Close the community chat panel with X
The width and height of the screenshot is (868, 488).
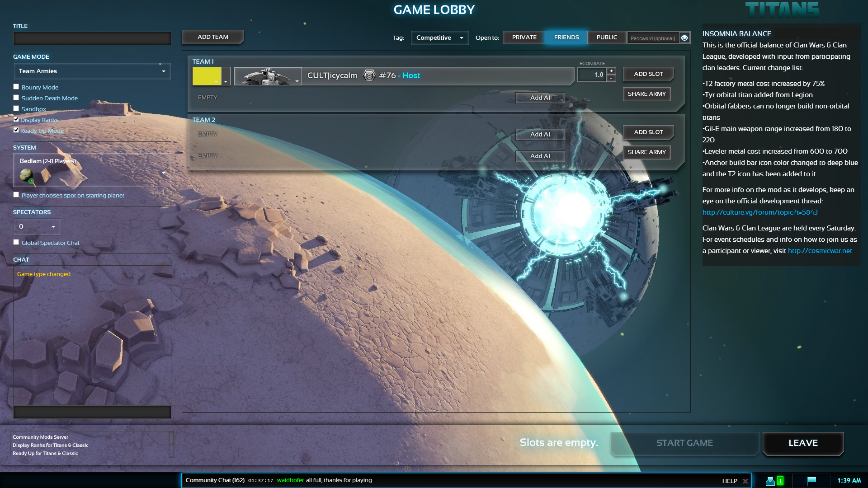click(745, 481)
